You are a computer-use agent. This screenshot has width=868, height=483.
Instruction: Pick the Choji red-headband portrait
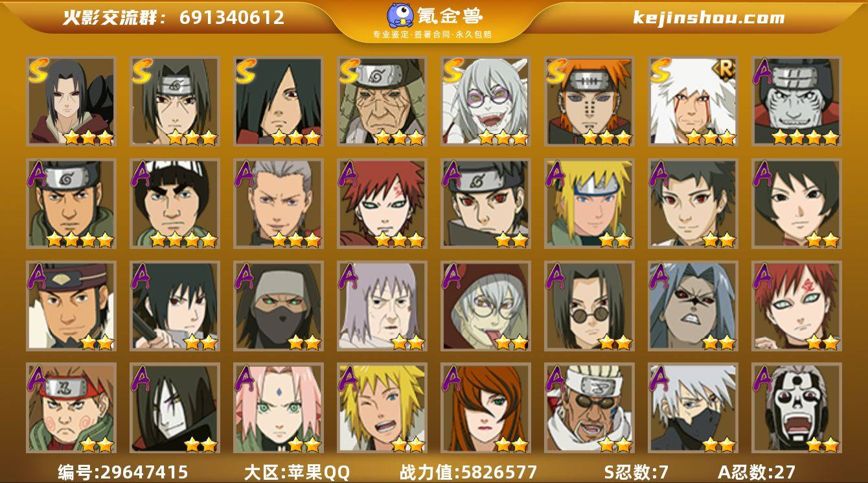coord(71,408)
